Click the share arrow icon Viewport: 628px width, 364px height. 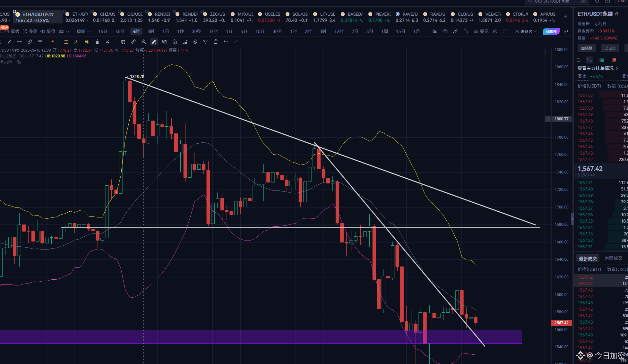click(x=566, y=31)
